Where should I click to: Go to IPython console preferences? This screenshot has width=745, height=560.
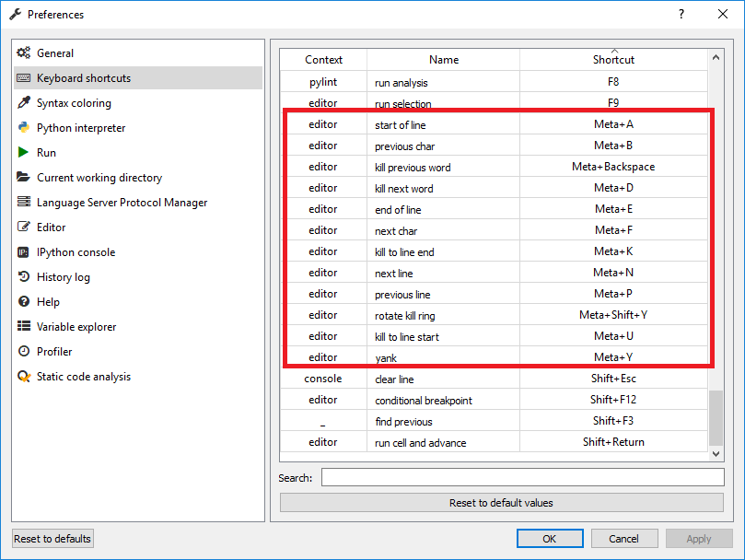click(x=138, y=252)
